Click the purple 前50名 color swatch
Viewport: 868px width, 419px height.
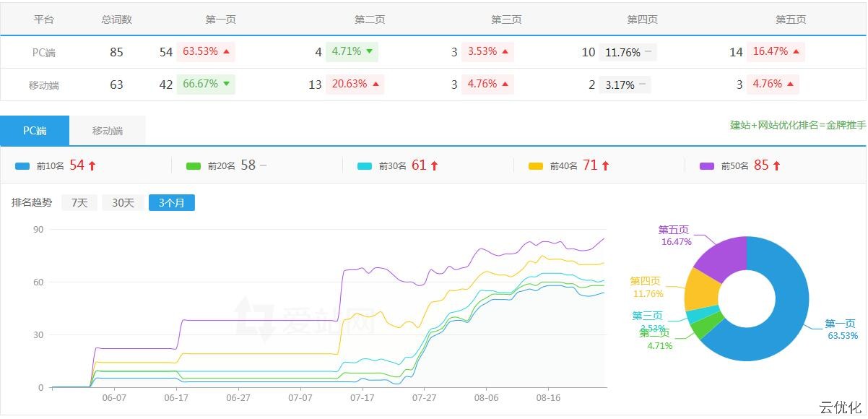tap(707, 166)
